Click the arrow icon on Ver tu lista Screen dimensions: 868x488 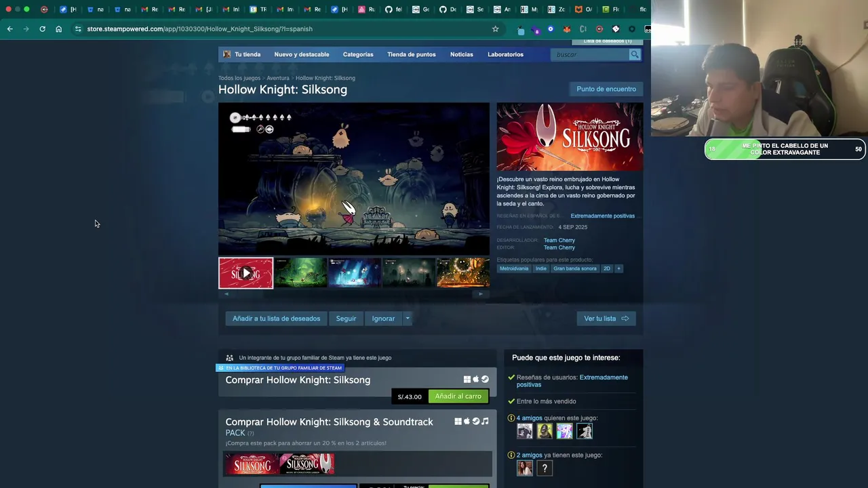coord(625,319)
